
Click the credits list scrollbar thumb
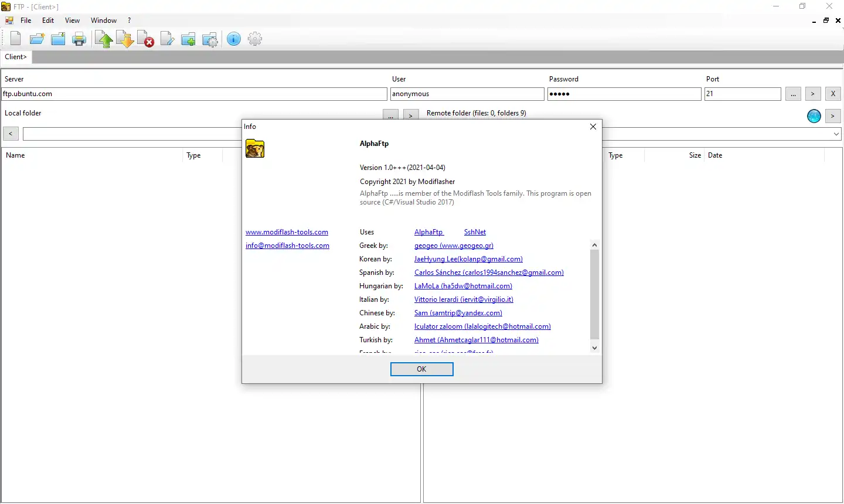594,295
